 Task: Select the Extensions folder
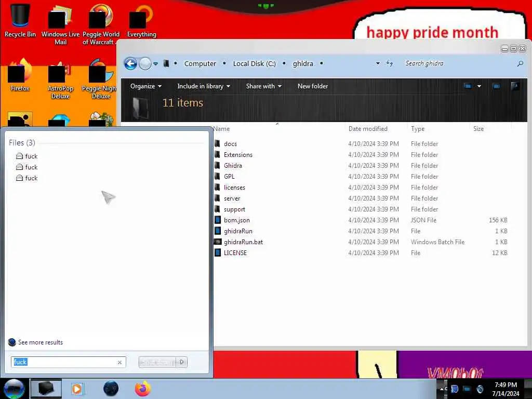(362, 155)
